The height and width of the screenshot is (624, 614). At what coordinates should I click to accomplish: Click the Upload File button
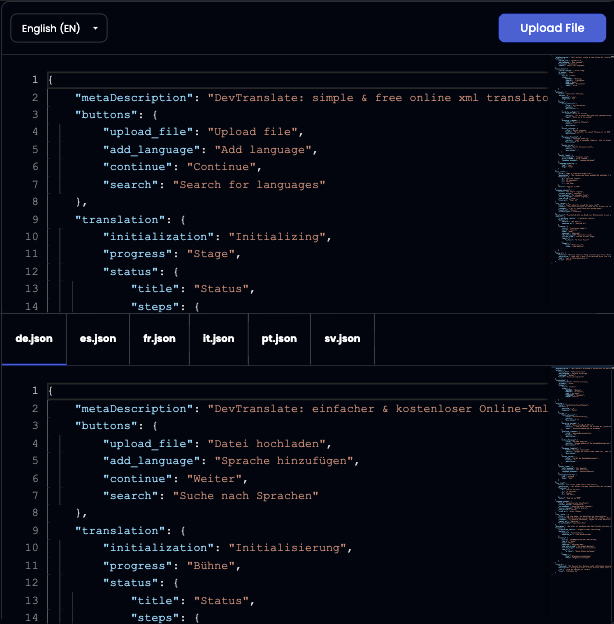(552, 28)
